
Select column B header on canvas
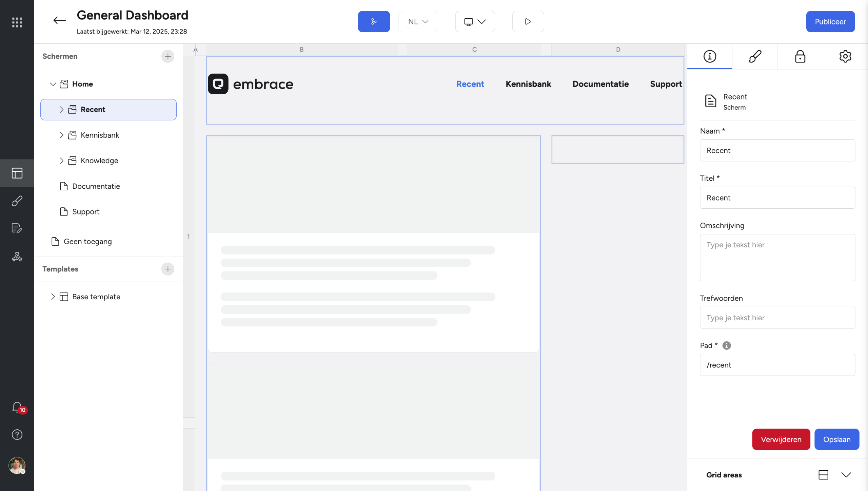301,50
